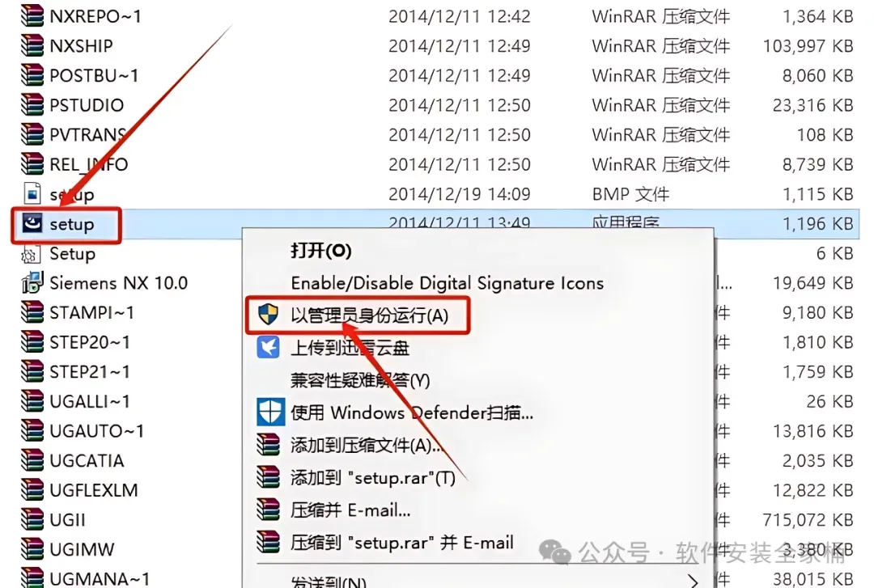874x588 pixels.
Task: Click WinRAR icon beside 添加到 "setup.rar"(T)
Action: click(268, 477)
